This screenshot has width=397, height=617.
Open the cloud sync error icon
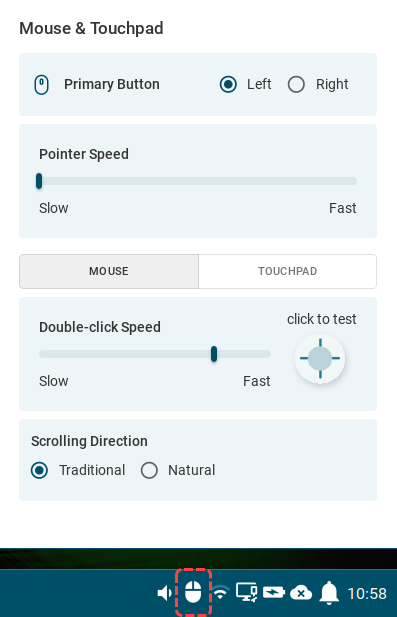pyautogui.click(x=301, y=593)
